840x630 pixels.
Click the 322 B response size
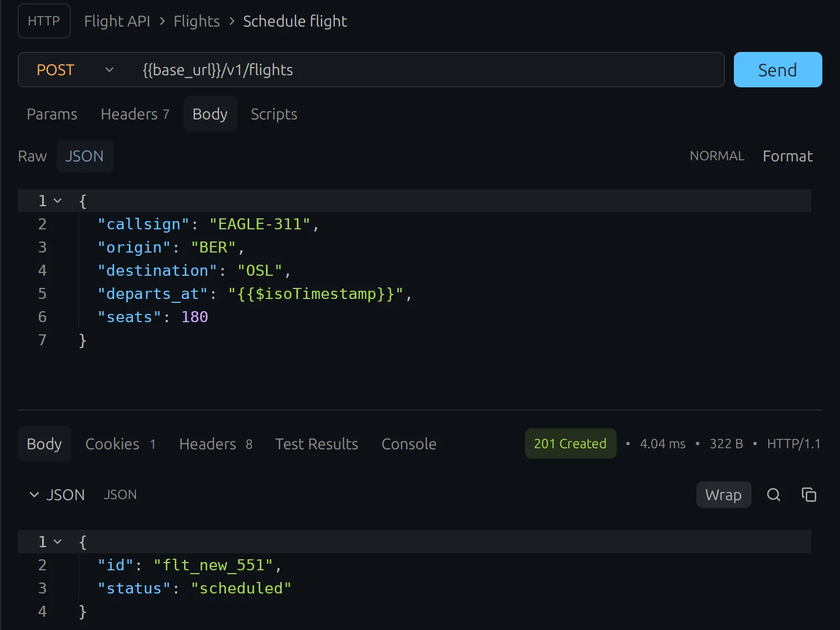tap(726, 444)
